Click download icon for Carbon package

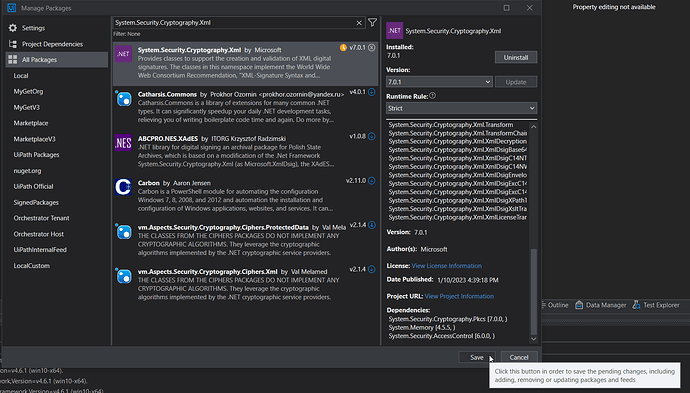point(372,181)
